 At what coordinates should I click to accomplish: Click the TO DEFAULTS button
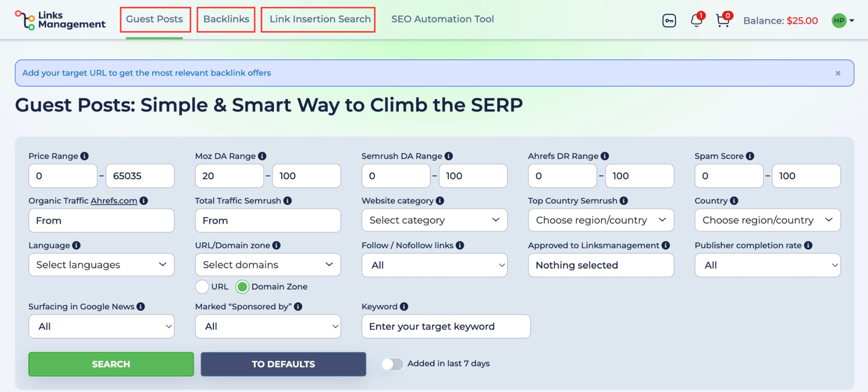[283, 364]
